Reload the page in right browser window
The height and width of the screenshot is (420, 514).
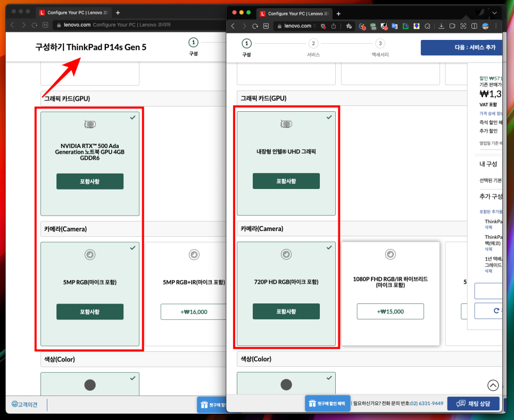255,26
